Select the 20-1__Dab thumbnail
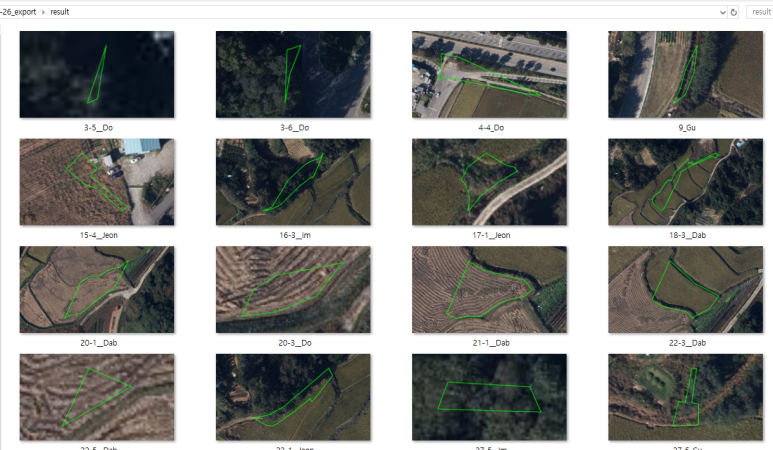 pyautogui.click(x=97, y=289)
